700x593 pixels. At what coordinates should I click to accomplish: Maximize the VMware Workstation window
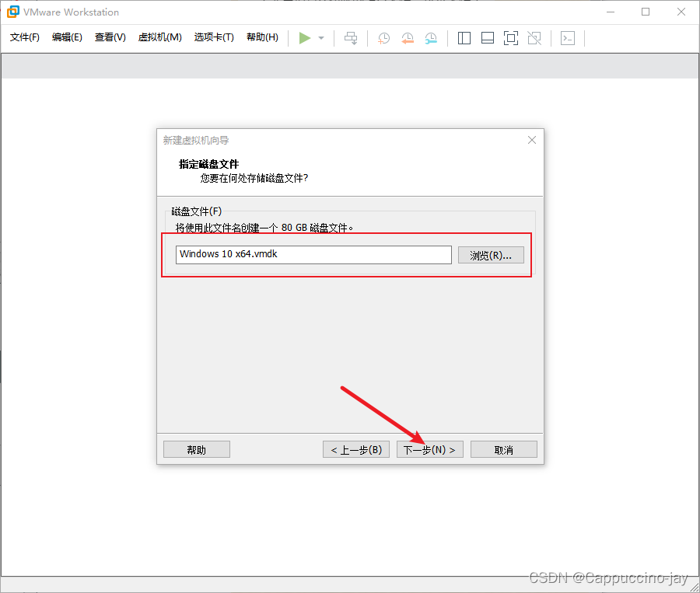pyautogui.click(x=646, y=12)
